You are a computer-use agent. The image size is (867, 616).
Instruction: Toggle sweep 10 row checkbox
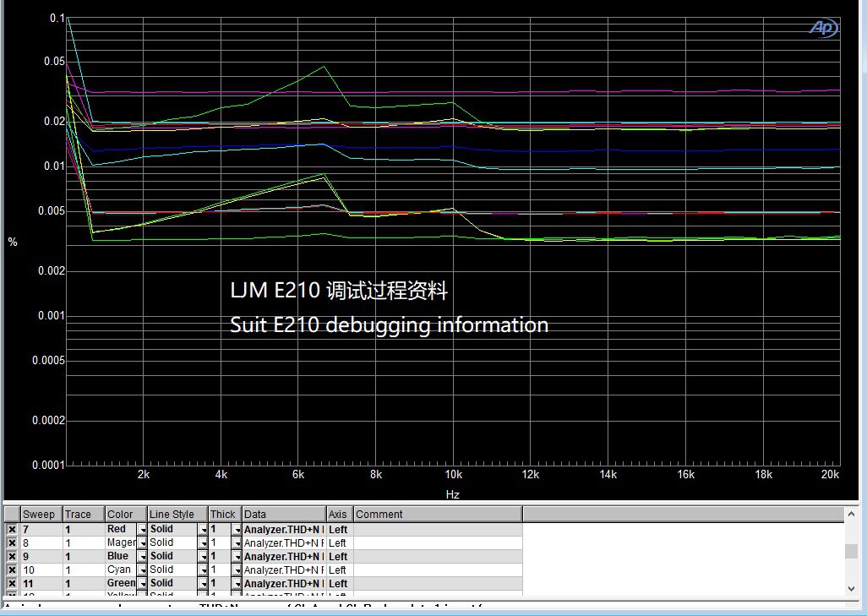pos(12,570)
